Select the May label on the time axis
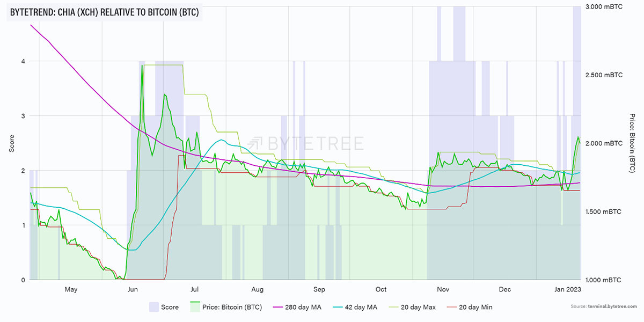 click(x=71, y=290)
